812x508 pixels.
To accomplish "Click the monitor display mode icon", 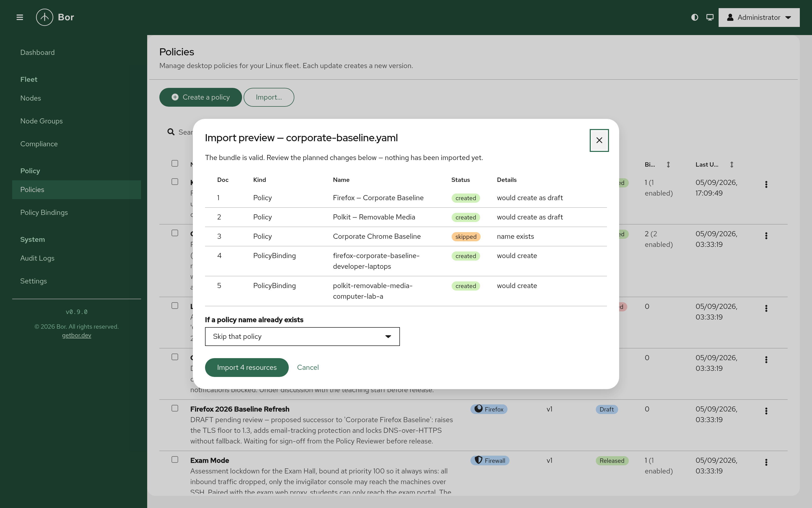I will click(710, 17).
